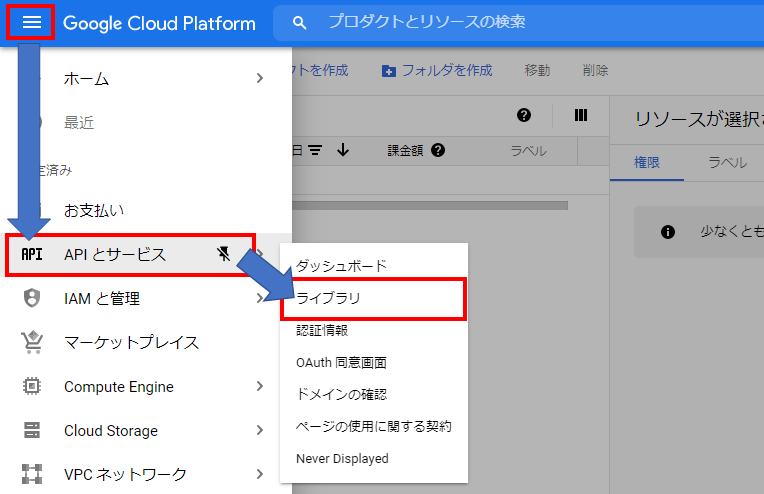The image size is (764, 494).
Task: Click the 移動 button
Action: 537,70
